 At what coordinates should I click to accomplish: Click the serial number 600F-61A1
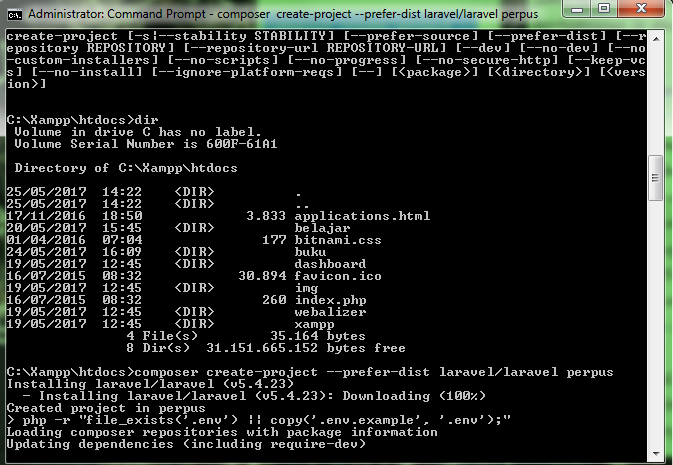242,144
